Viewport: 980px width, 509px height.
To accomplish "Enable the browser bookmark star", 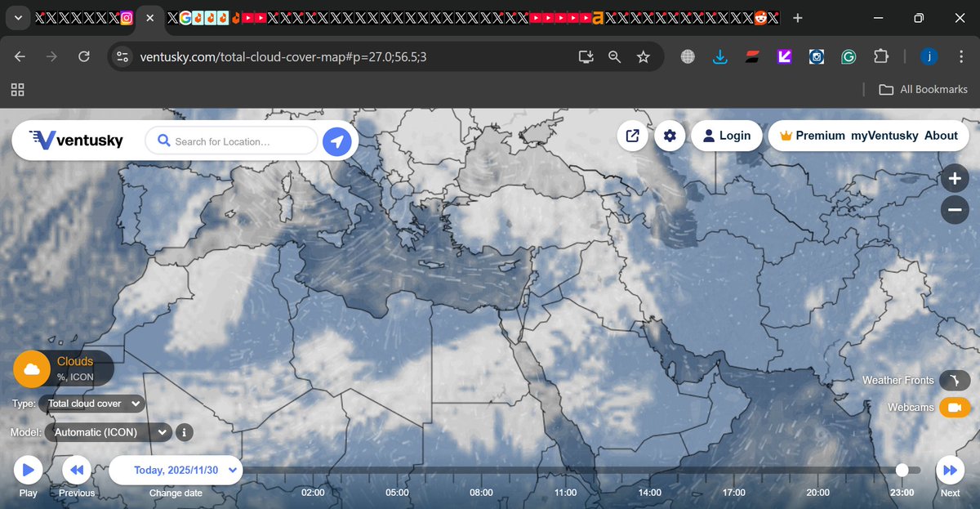I will tap(644, 56).
